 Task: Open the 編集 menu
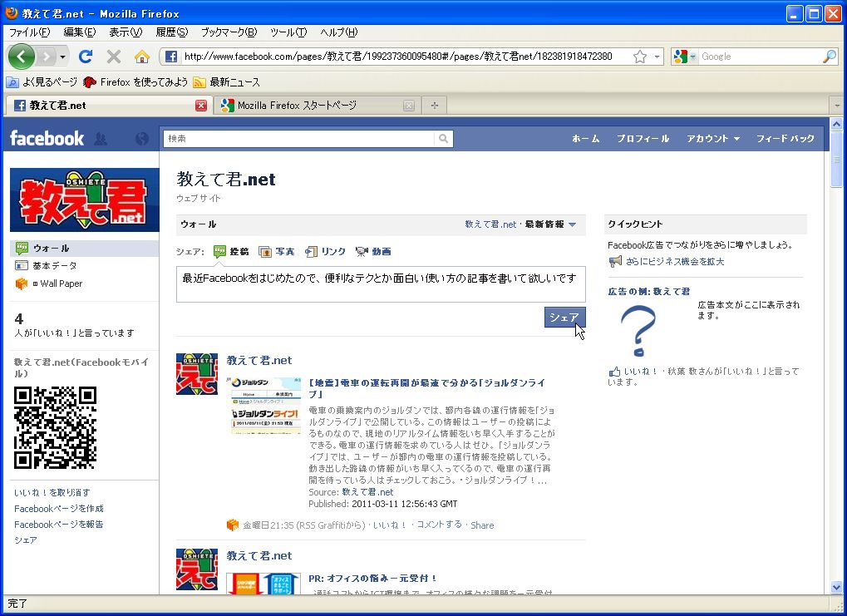[80, 32]
